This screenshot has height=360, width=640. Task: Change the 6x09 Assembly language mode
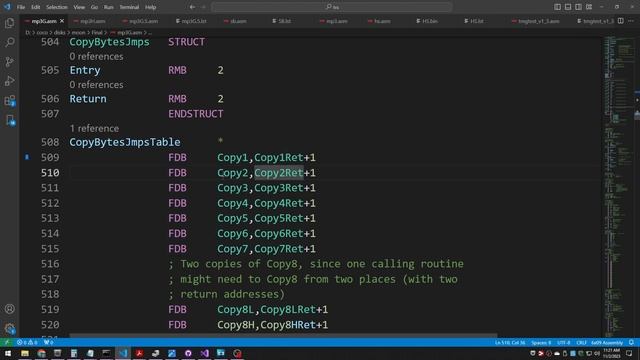click(607, 342)
